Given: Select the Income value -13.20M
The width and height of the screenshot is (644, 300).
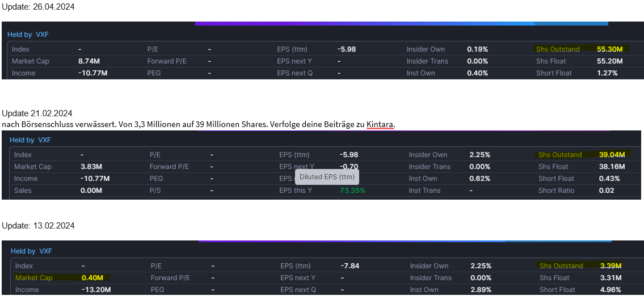Looking at the screenshot, I should (x=96, y=290).
